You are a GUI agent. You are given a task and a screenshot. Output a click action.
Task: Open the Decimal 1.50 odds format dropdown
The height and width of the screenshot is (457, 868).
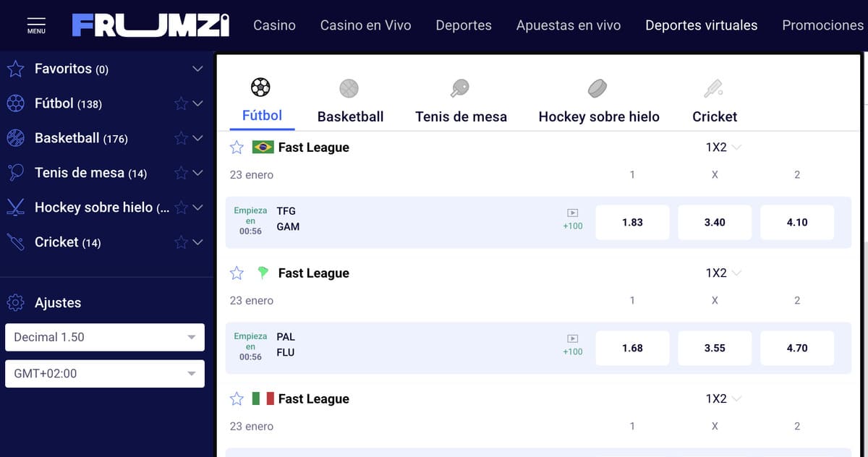[104, 337]
